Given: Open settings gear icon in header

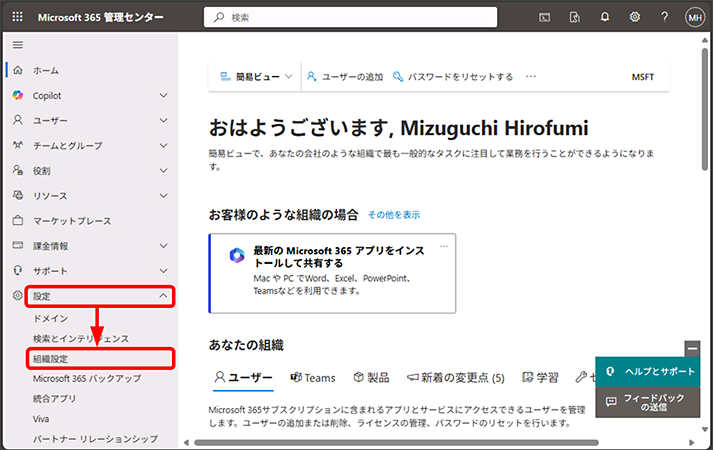Looking at the screenshot, I should click(634, 17).
